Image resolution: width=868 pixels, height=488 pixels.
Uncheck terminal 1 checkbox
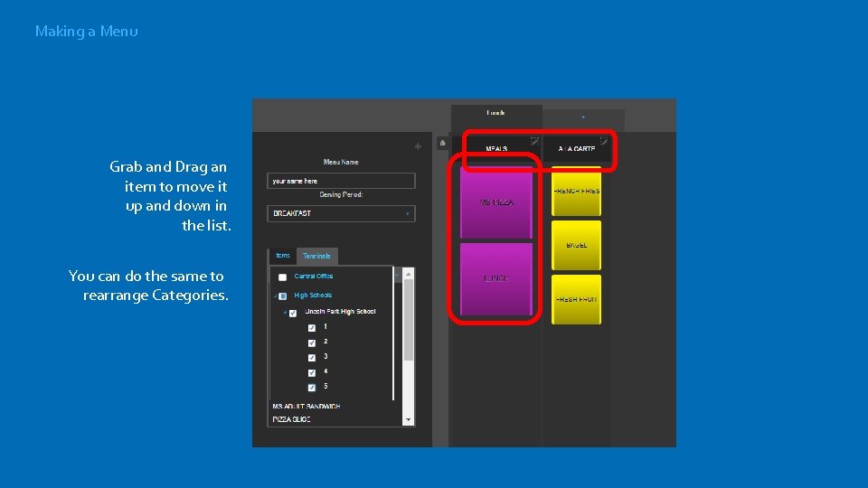312,327
